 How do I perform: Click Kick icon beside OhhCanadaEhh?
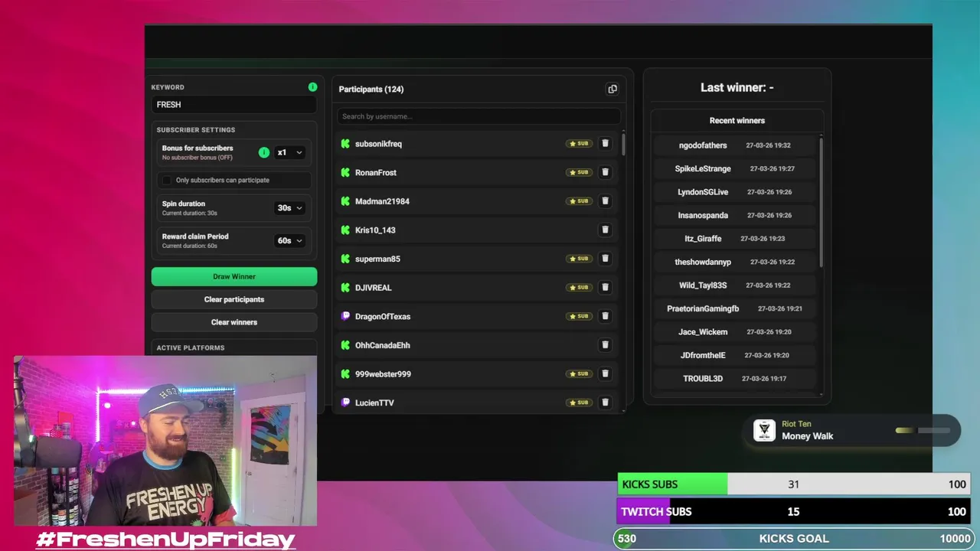(345, 345)
